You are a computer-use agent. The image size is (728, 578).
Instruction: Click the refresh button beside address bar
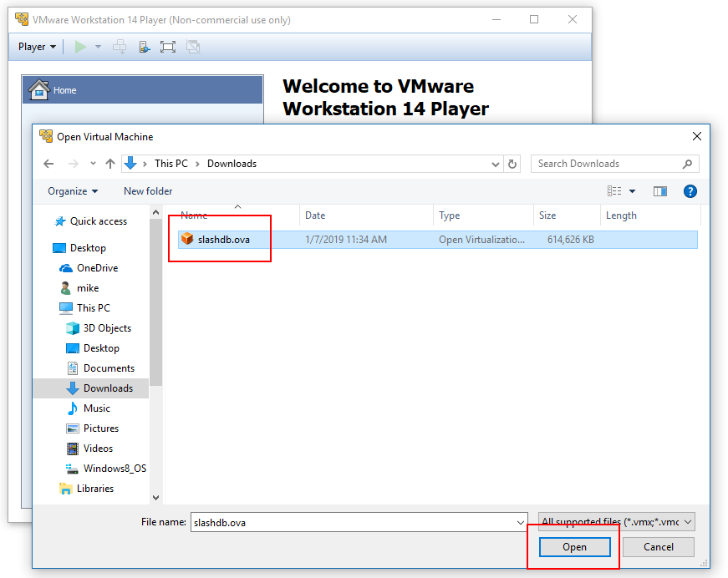pos(513,164)
